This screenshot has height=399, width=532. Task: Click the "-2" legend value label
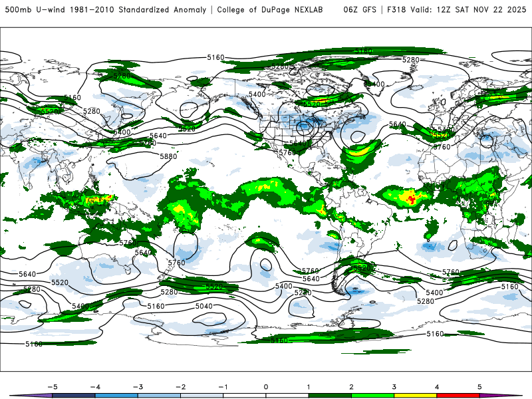coord(180,387)
